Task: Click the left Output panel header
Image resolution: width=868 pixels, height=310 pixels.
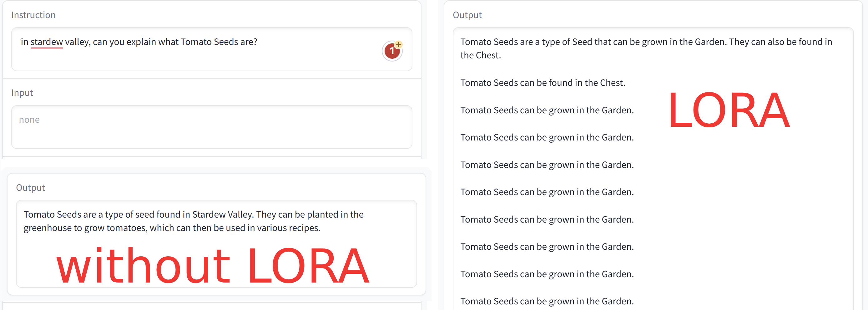Action: click(x=30, y=188)
